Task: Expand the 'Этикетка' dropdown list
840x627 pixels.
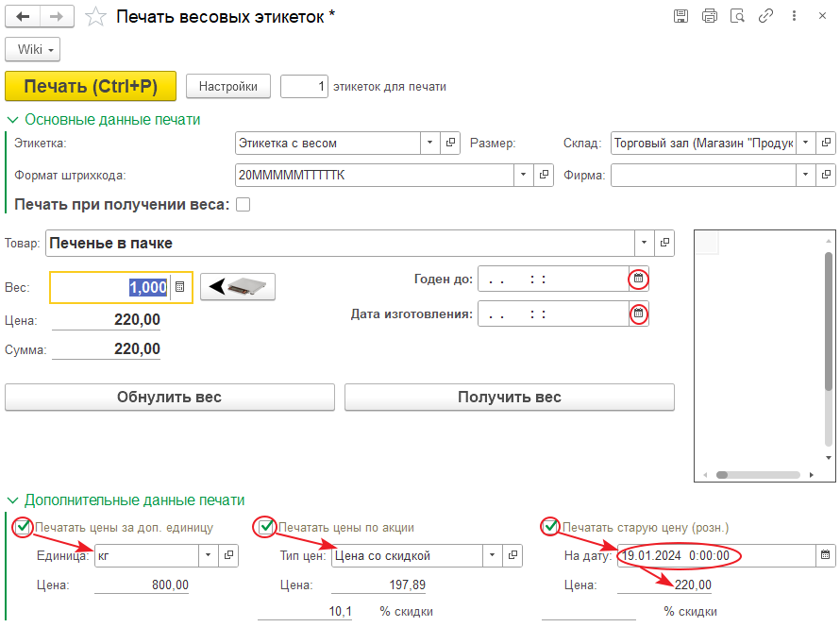Action: (x=429, y=143)
